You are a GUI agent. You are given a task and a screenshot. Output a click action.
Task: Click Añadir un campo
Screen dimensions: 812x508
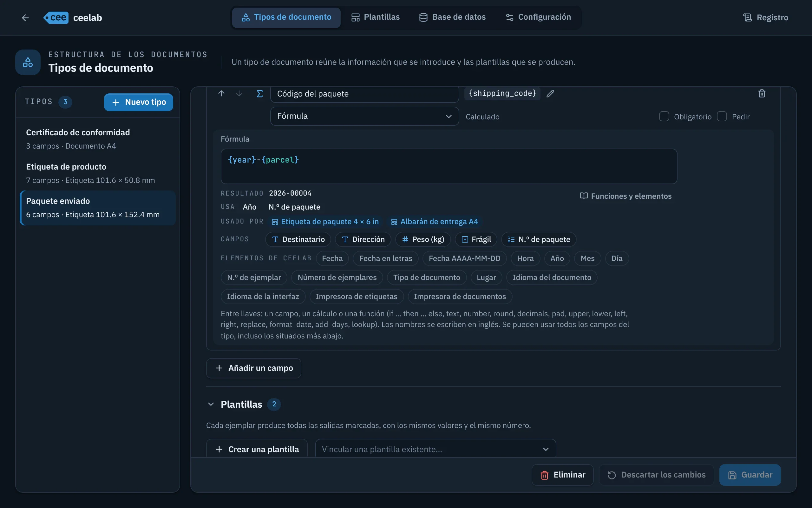pyautogui.click(x=254, y=368)
